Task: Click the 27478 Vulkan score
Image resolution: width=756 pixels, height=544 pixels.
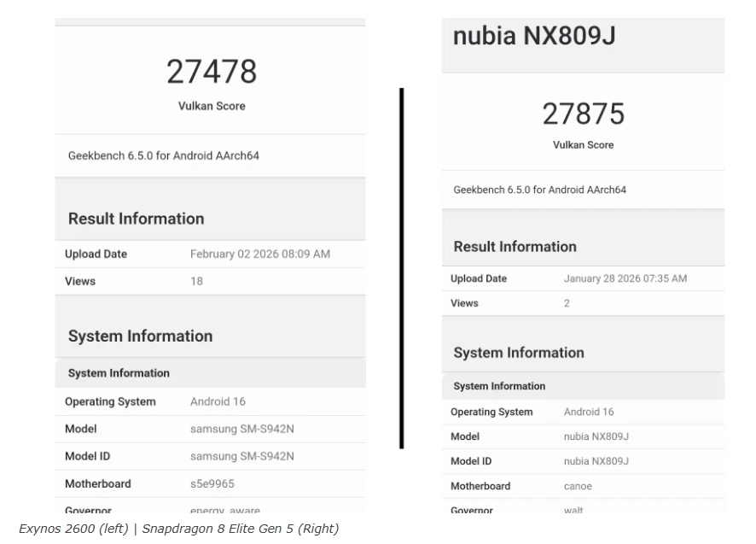Action: click(x=211, y=72)
